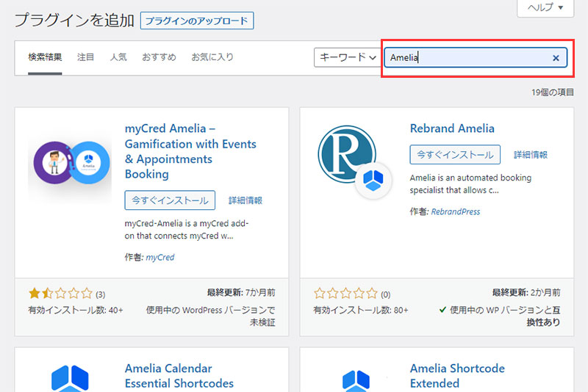Click the WordPress バージョンで未検証 notice
The width and height of the screenshot is (588, 392).
pos(210,316)
